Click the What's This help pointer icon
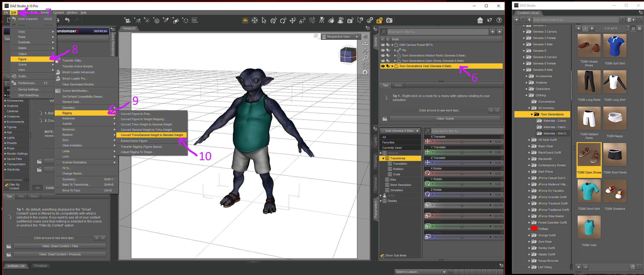Image resolution: width=644 pixels, height=275 pixels. [x=490, y=20]
